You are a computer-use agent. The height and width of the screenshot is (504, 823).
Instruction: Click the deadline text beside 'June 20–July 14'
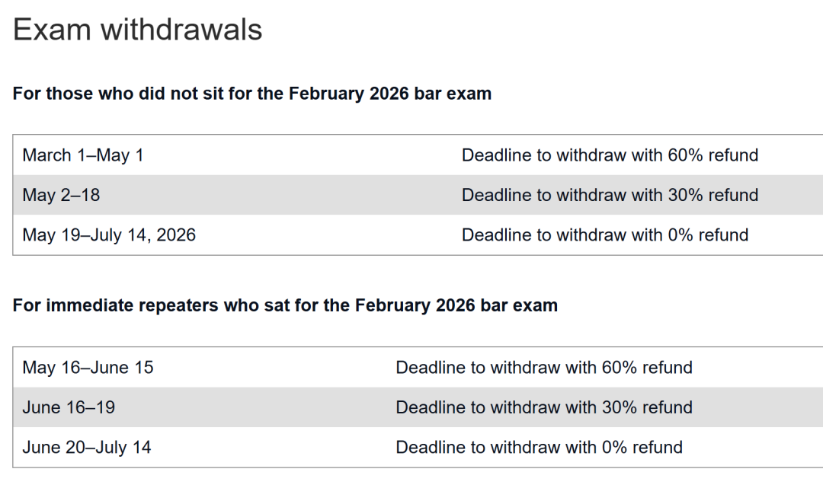pyautogui.click(x=539, y=448)
